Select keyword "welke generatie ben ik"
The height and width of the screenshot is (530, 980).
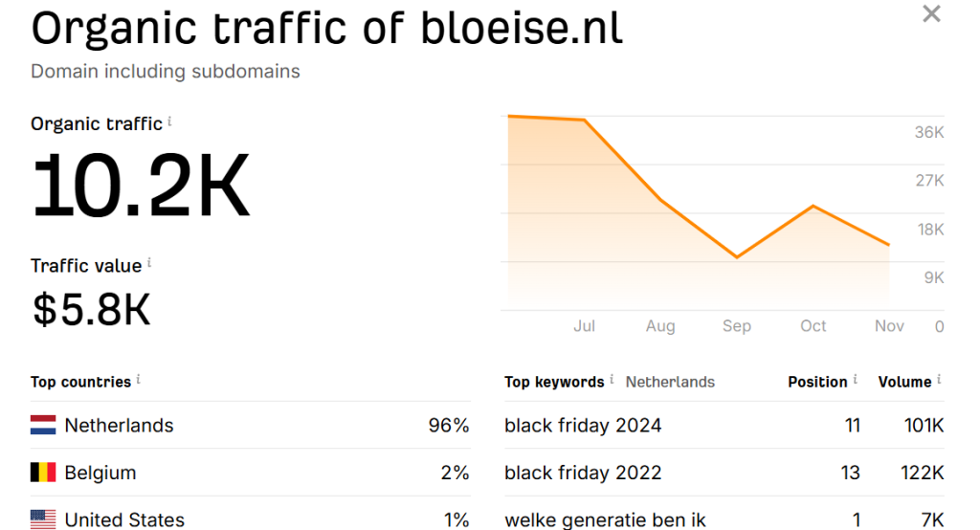[605, 519]
